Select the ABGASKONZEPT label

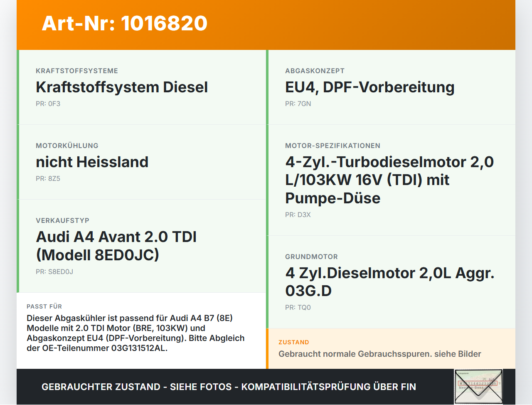point(315,71)
